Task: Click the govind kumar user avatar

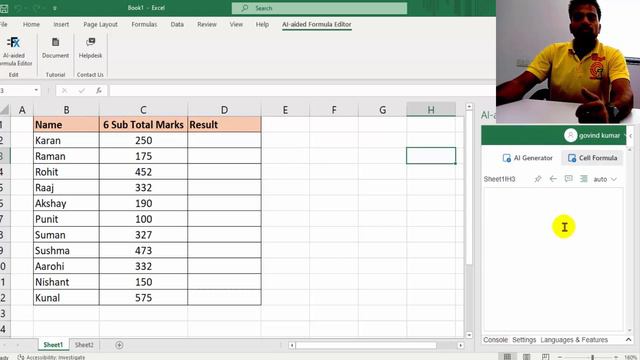Action: click(570, 135)
